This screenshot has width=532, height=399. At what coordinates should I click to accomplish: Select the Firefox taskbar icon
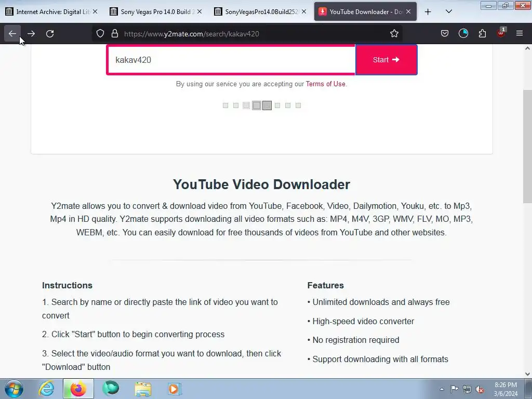click(x=78, y=389)
